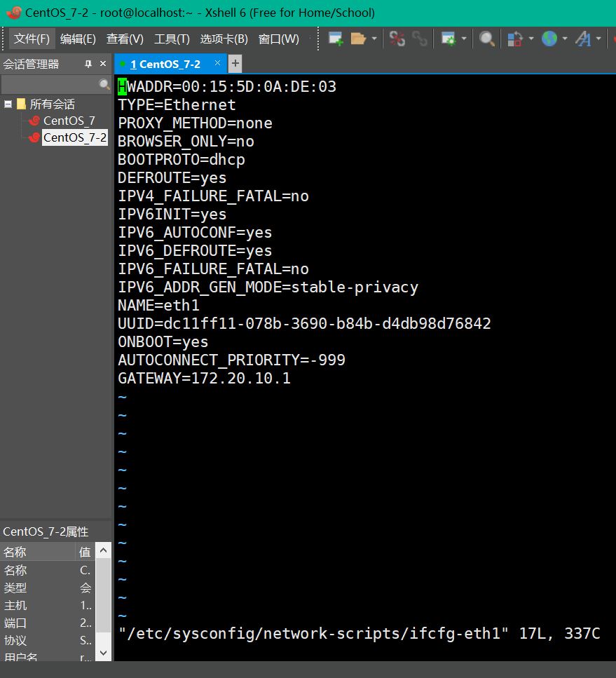Select the 主机 property row
This screenshot has width=616, height=678.
[48, 605]
